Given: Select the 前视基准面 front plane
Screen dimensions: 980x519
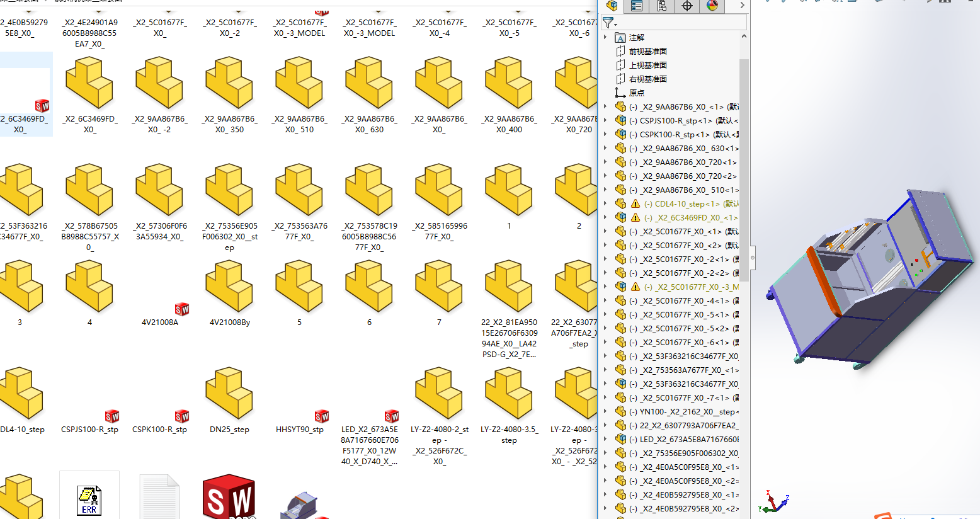Looking at the screenshot, I should (647, 51).
